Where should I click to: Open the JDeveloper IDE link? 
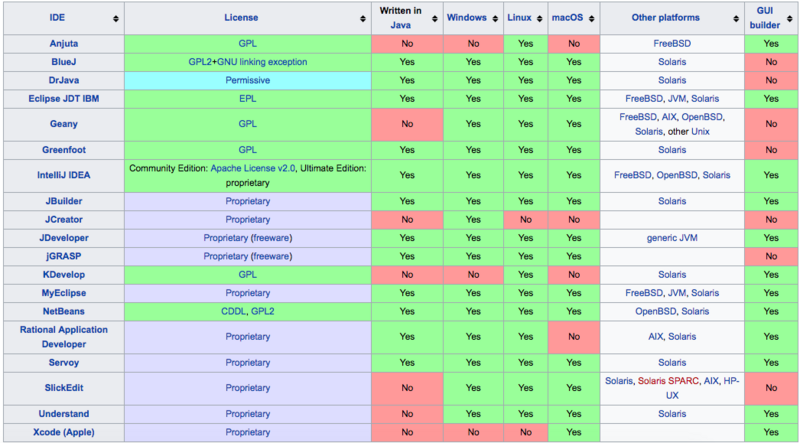64,238
